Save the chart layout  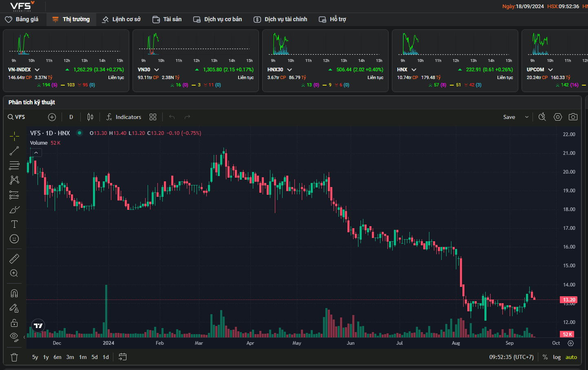tap(509, 117)
